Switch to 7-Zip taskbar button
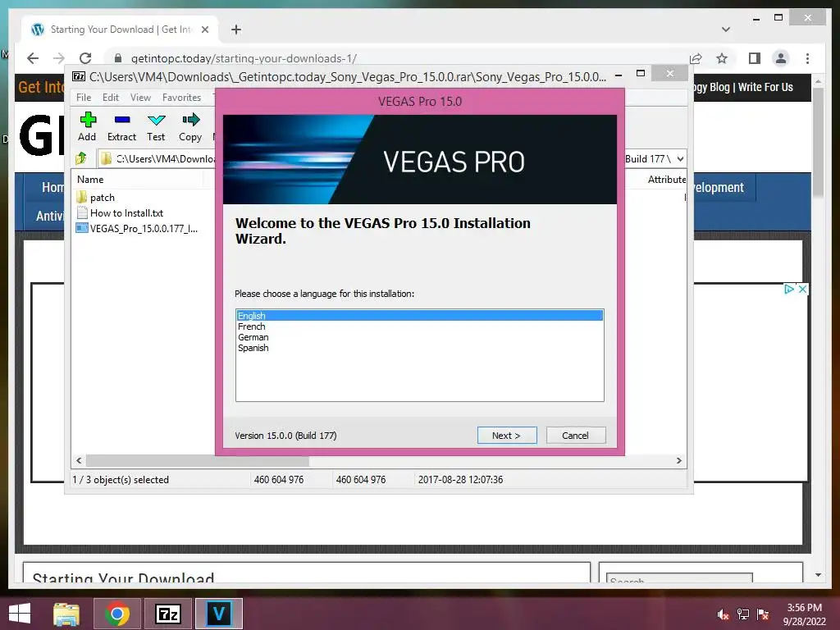The image size is (840, 630). tap(168, 614)
